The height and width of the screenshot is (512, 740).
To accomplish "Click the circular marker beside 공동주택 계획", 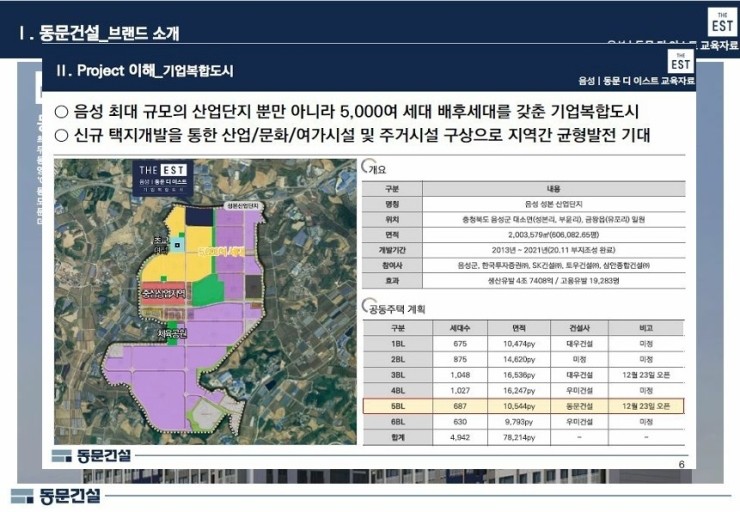I will tap(367, 305).
